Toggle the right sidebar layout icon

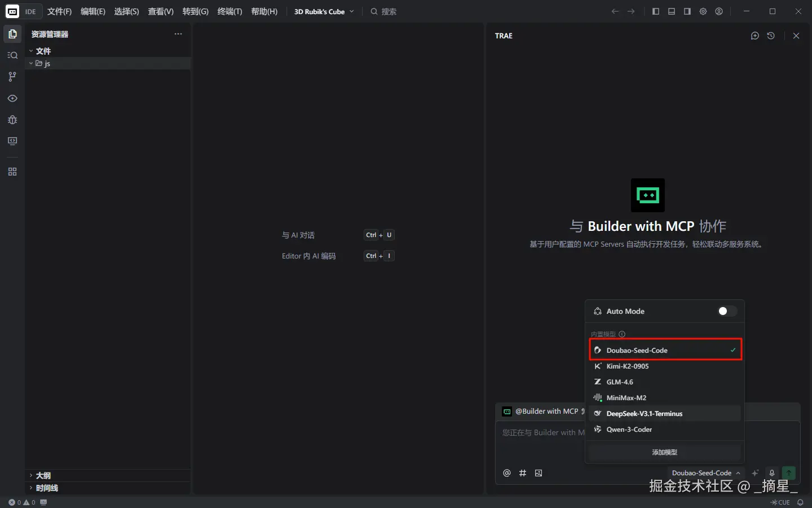point(687,11)
